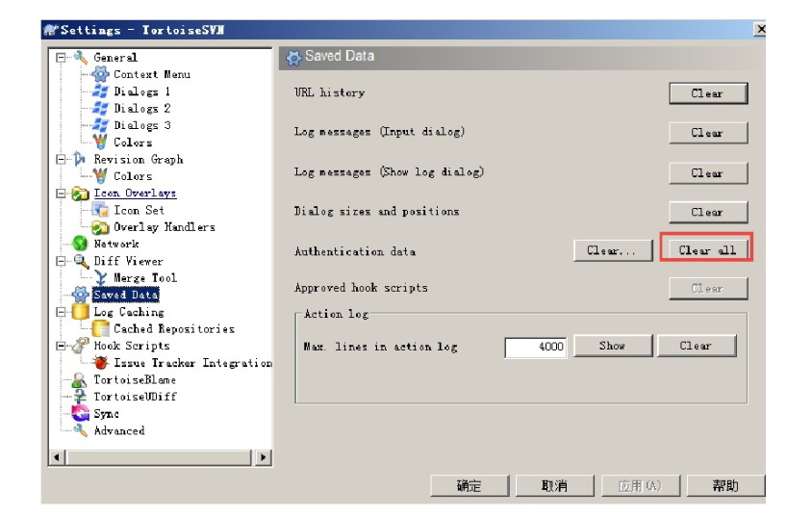Click the General wrench icon
The height and width of the screenshot is (517, 812).
[x=80, y=57]
